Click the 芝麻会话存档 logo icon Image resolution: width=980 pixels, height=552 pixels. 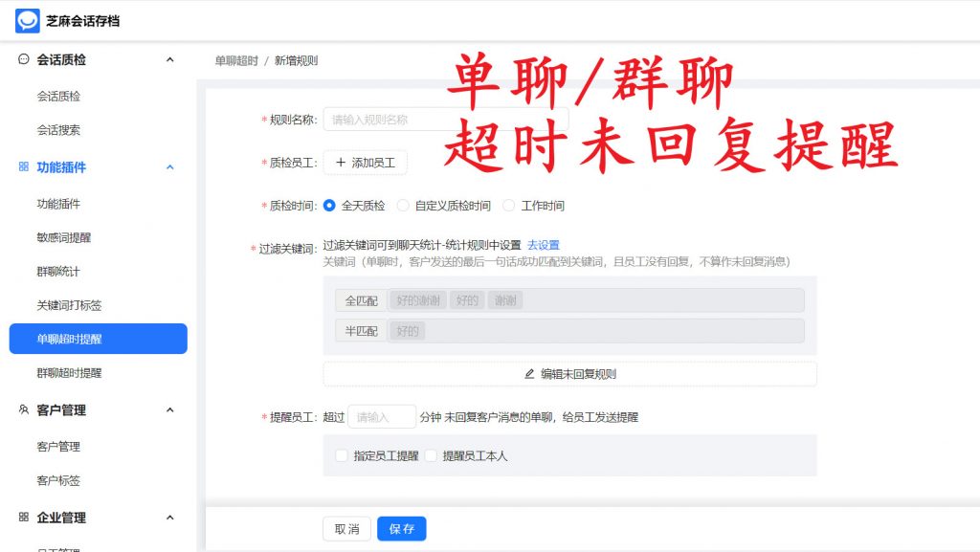(x=28, y=21)
